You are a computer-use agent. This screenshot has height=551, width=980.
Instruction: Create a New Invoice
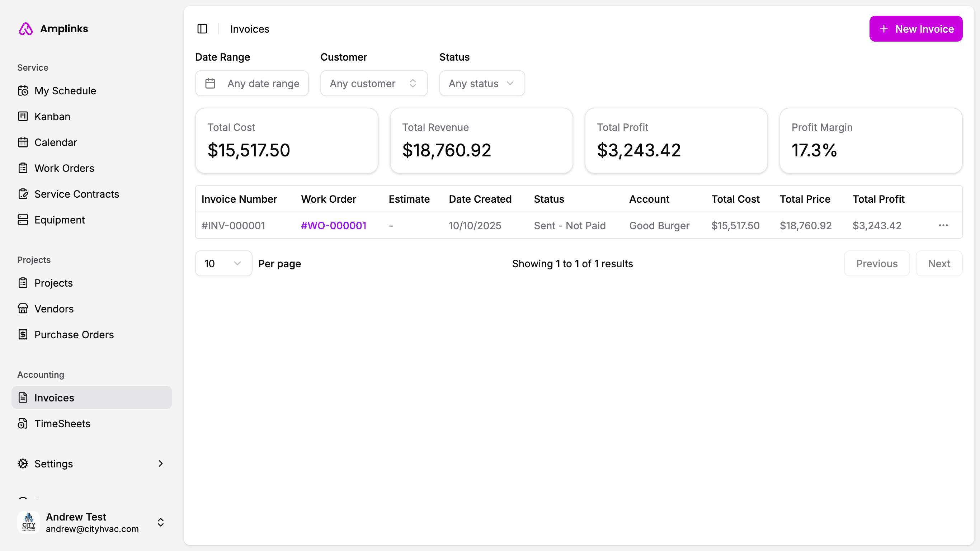point(915,29)
